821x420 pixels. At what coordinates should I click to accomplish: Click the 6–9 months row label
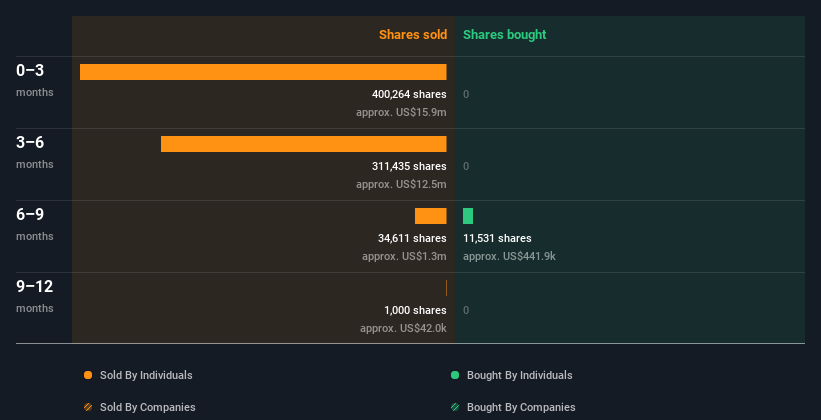[x=35, y=224]
